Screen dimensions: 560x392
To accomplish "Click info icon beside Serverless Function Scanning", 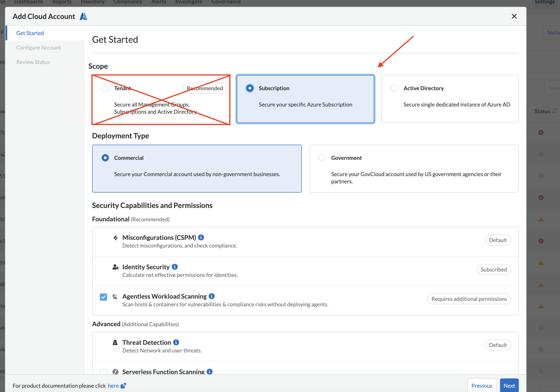I will point(210,371).
